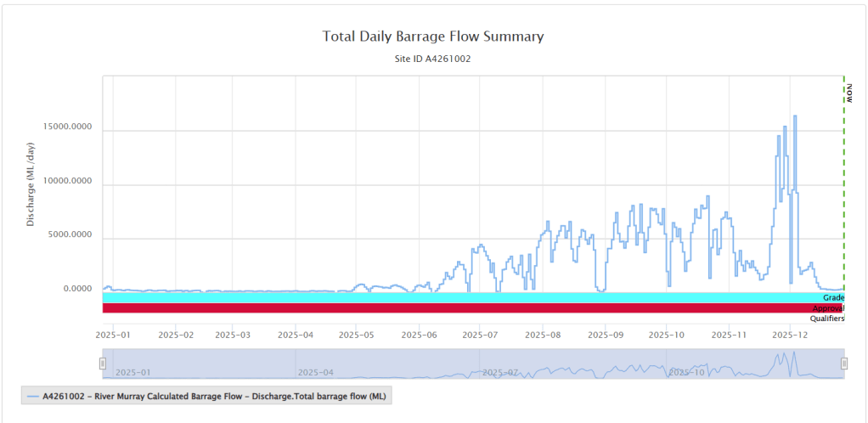Click the 15000.0000 y-axis label
The width and height of the screenshot is (868, 423).
point(68,127)
